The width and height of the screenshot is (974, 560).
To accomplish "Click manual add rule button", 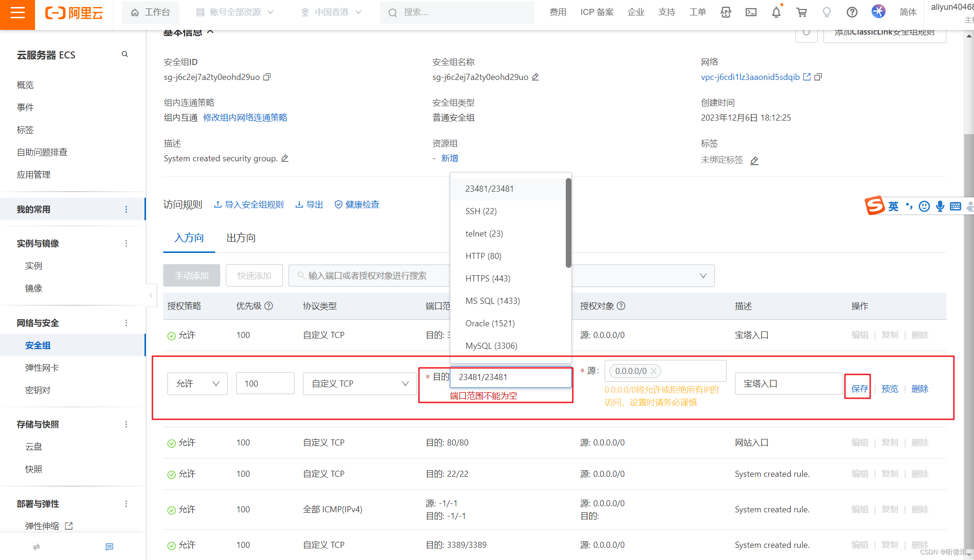I will click(x=192, y=276).
